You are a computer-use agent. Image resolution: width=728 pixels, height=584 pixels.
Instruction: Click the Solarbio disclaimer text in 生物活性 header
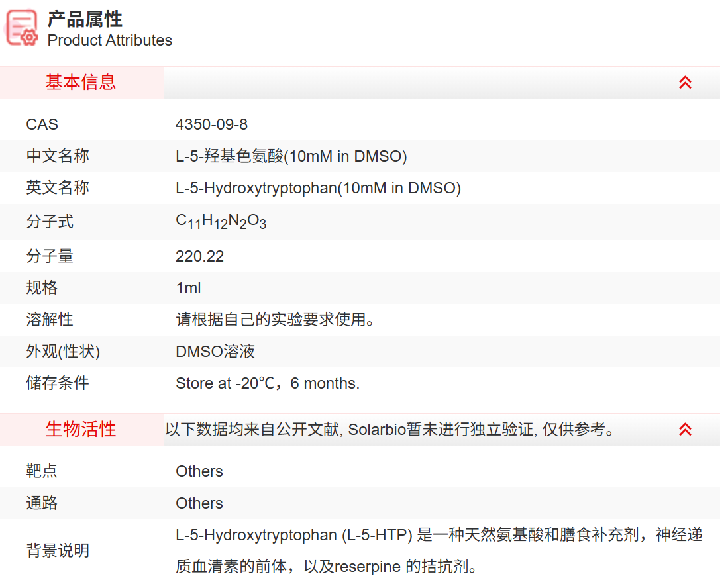pyautogui.click(x=391, y=430)
